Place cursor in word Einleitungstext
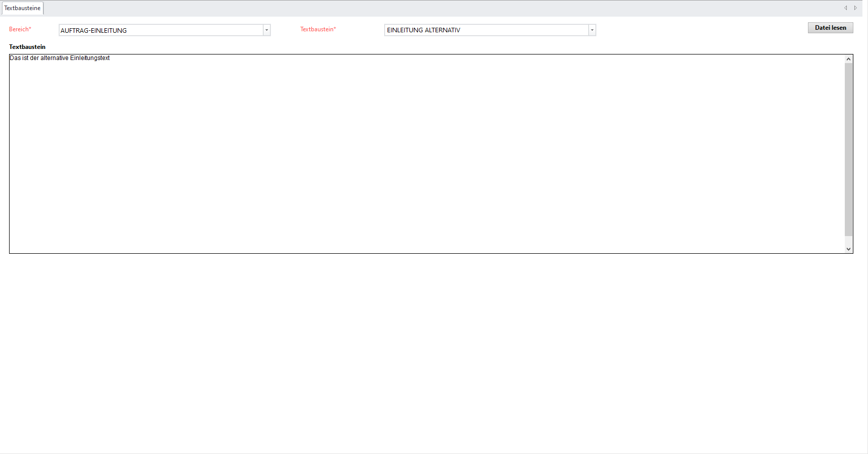The image size is (868, 454). tap(90, 58)
